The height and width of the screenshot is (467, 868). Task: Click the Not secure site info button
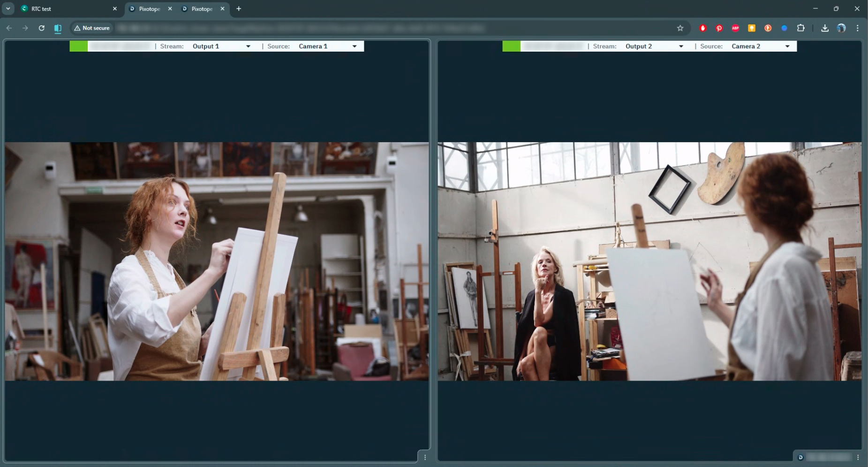pos(92,28)
